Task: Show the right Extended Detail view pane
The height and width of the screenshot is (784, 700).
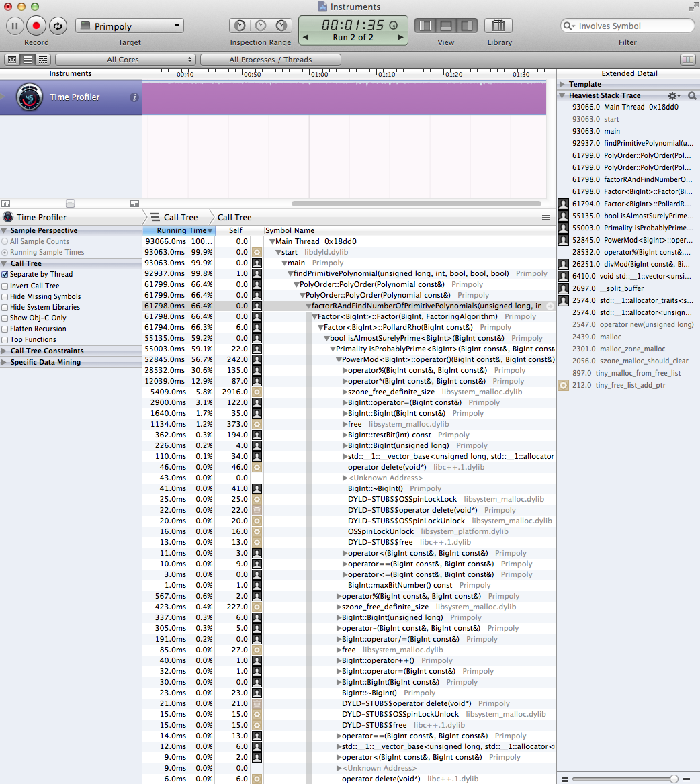Action: tap(467, 26)
